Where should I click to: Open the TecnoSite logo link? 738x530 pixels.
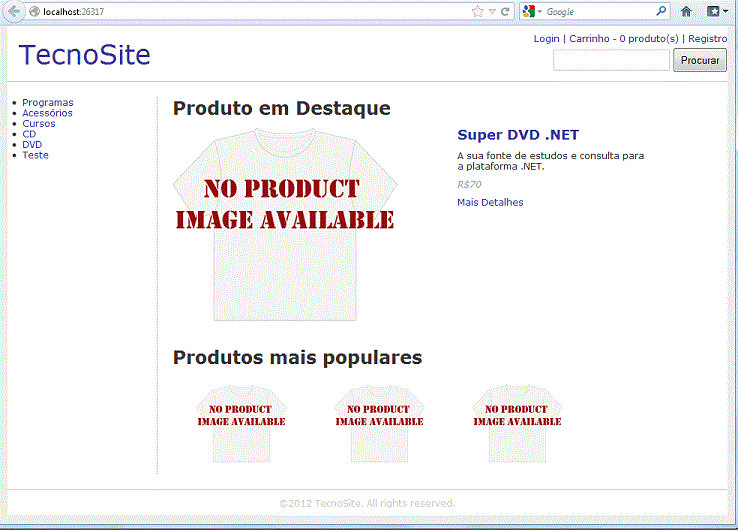coord(85,55)
